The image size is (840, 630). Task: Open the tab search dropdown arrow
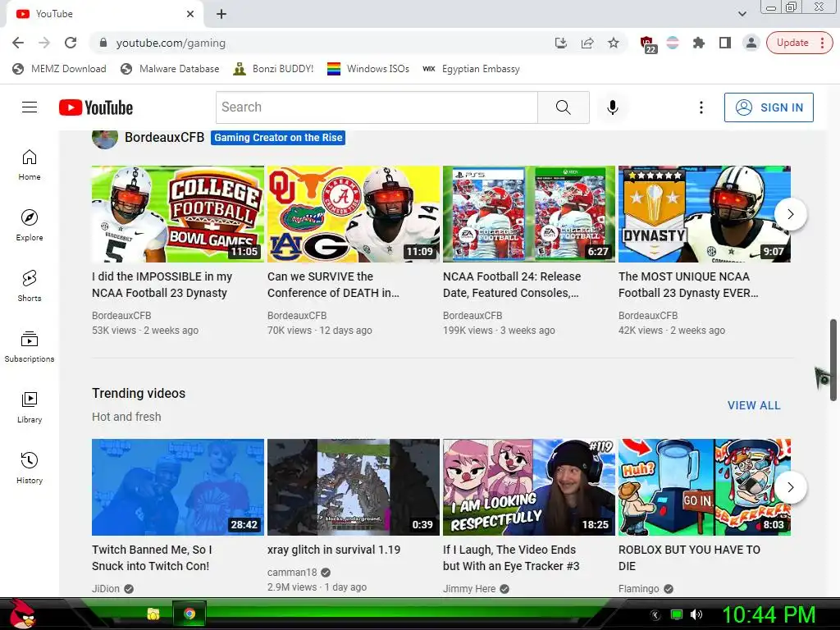point(742,14)
